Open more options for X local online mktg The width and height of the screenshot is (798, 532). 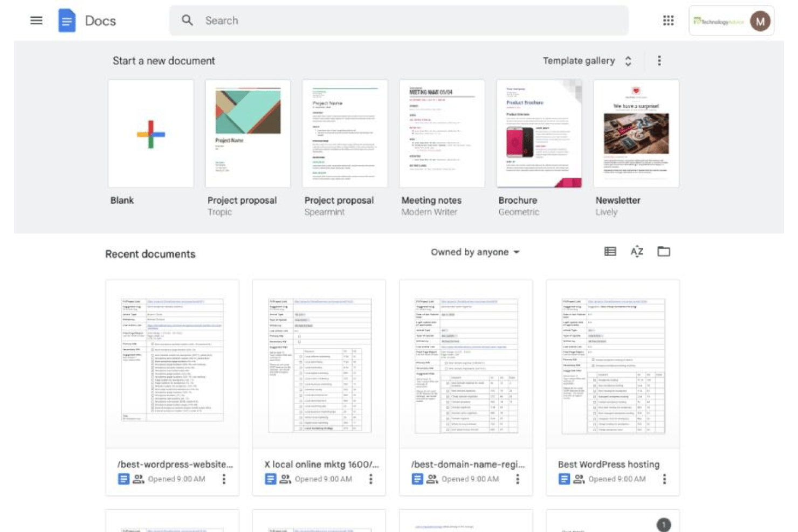tap(370, 479)
